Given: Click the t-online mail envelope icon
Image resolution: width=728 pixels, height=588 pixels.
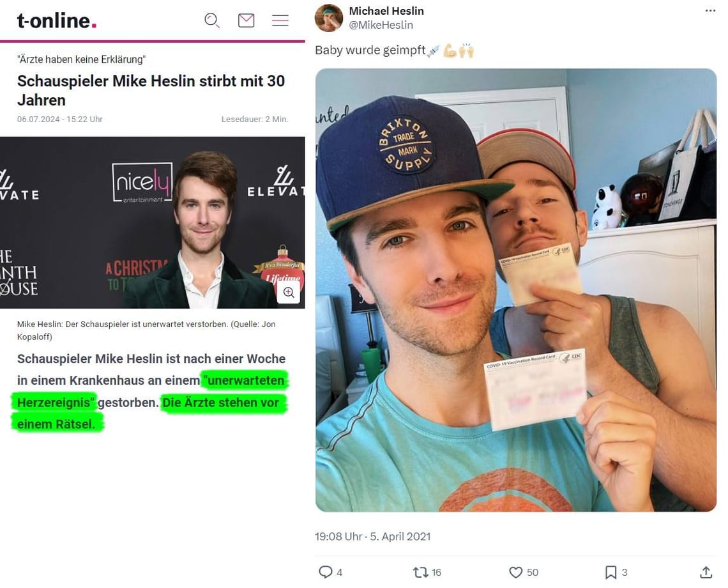Looking at the screenshot, I should [x=246, y=20].
